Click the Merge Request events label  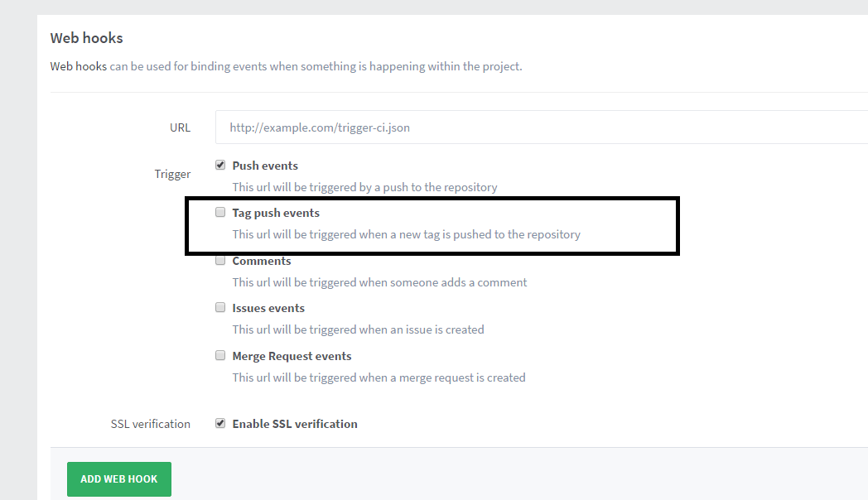[292, 355]
